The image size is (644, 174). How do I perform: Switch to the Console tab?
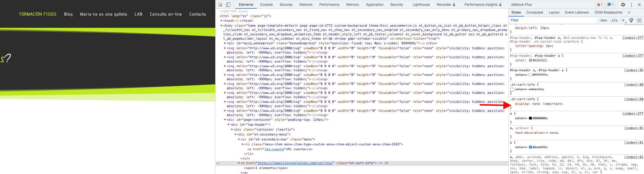266,5
